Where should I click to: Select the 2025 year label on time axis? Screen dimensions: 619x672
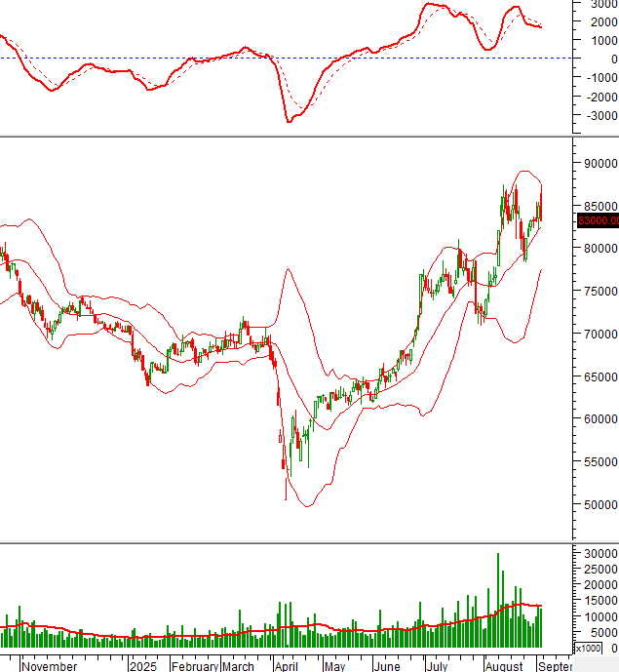142,665
